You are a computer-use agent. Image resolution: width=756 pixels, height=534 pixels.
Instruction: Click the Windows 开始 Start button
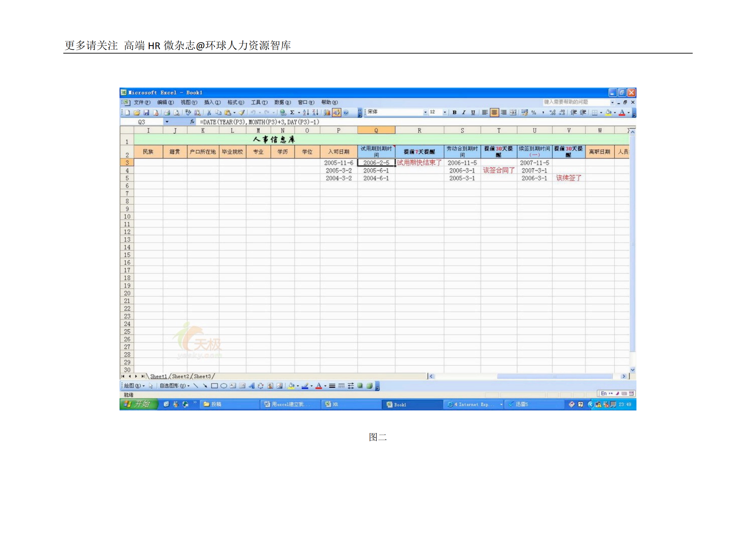click(x=138, y=404)
